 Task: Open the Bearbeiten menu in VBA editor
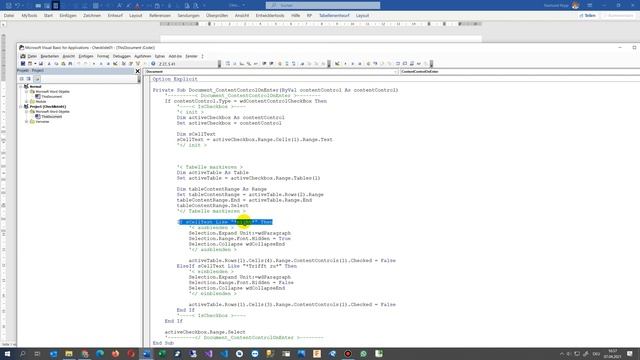pos(50,56)
